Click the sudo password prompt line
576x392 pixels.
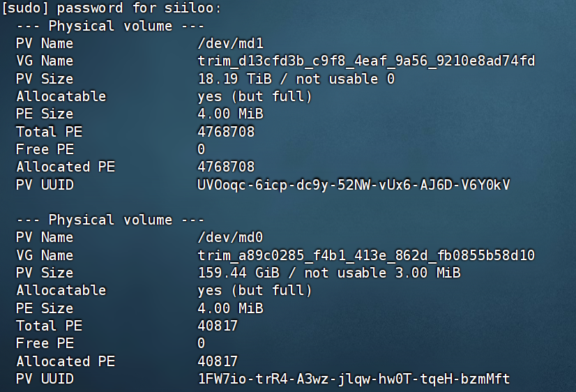112,8
